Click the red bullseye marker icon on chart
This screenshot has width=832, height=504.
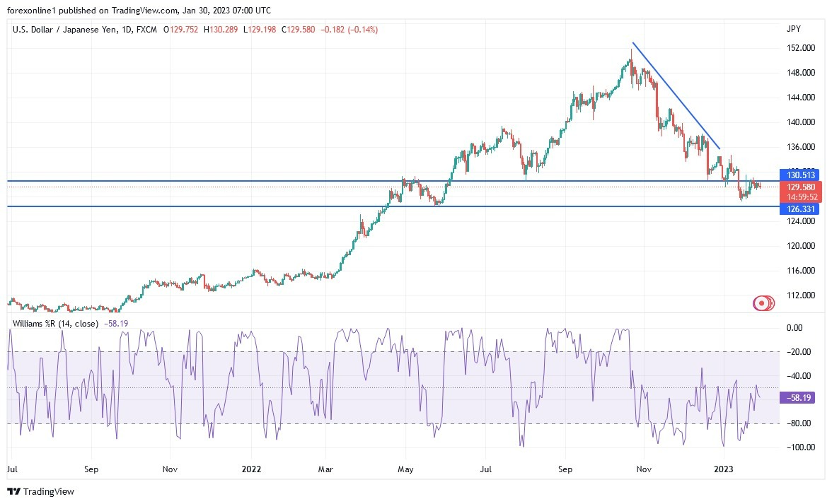pyautogui.click(x=763, y=303)
